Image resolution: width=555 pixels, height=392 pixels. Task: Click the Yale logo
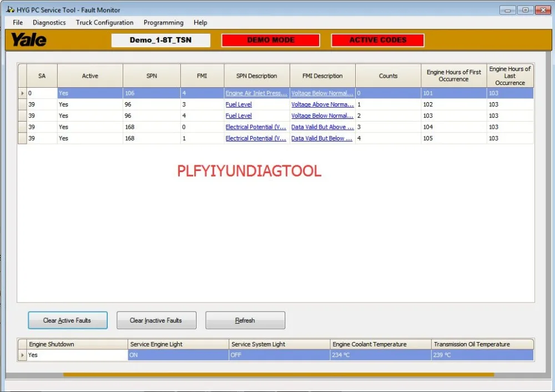click(29, 39)
